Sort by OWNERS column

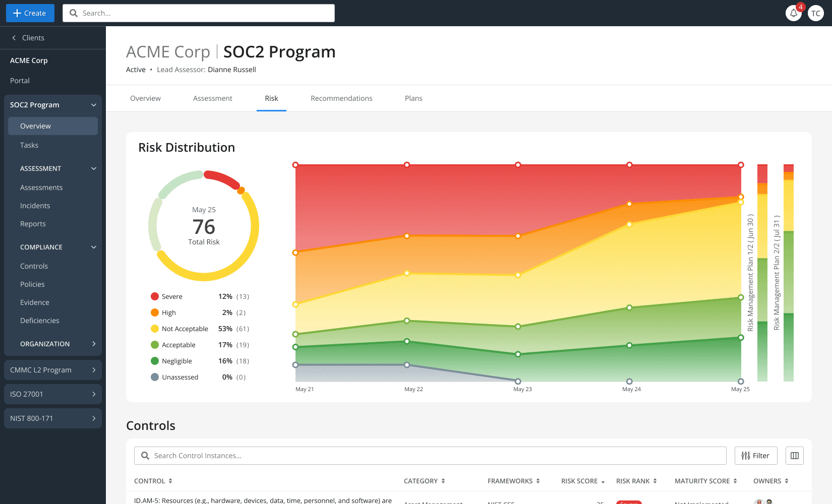(771, 481)
